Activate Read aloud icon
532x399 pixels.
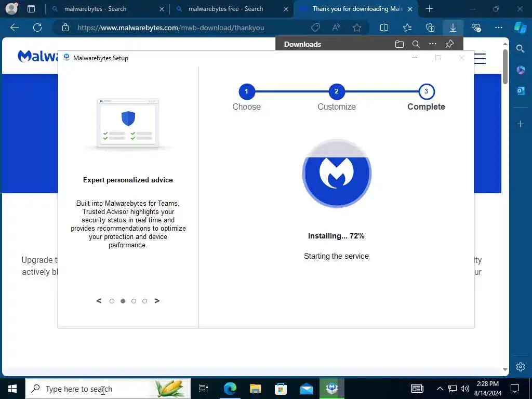click(x=336, y=28)
